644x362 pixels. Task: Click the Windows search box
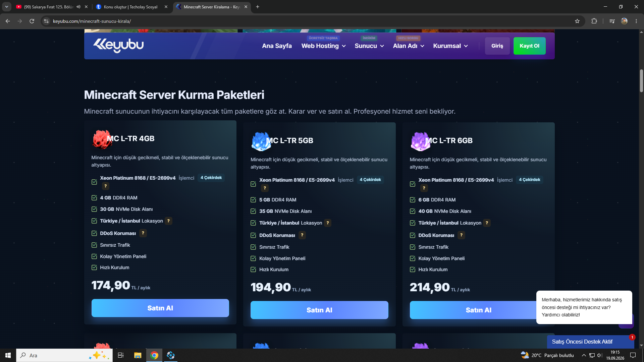64,355
